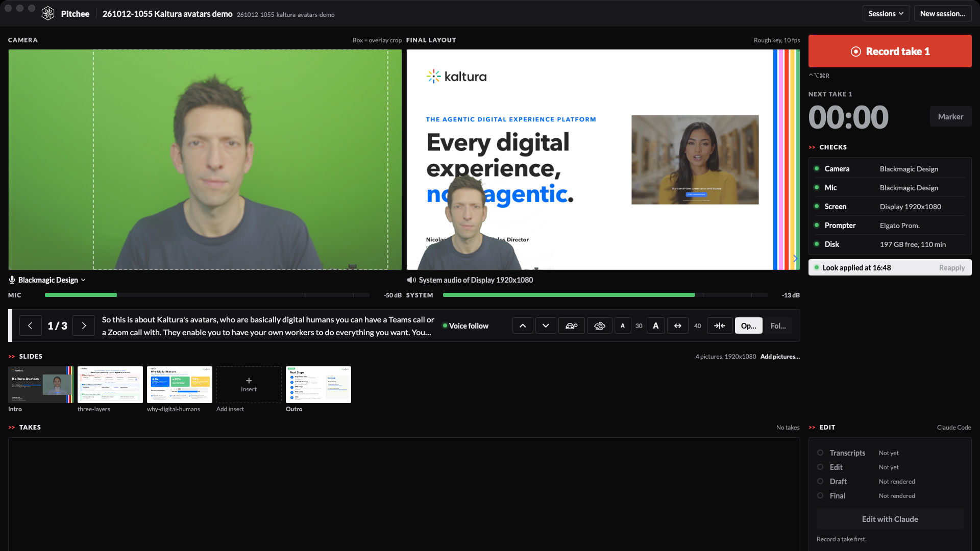
Task: Go to previous prompter page arrow
Action: [x=30, y=325]
